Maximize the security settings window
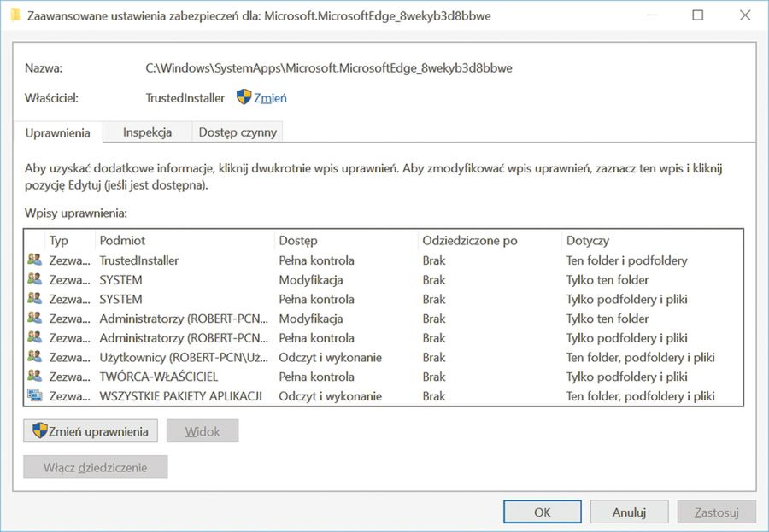This screenshot has width=769, height=532. (x=697, y=15)
